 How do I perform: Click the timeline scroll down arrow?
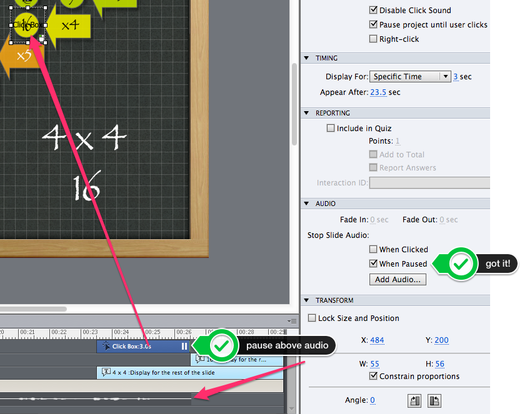pyautogui.click(x=291, y=410)
